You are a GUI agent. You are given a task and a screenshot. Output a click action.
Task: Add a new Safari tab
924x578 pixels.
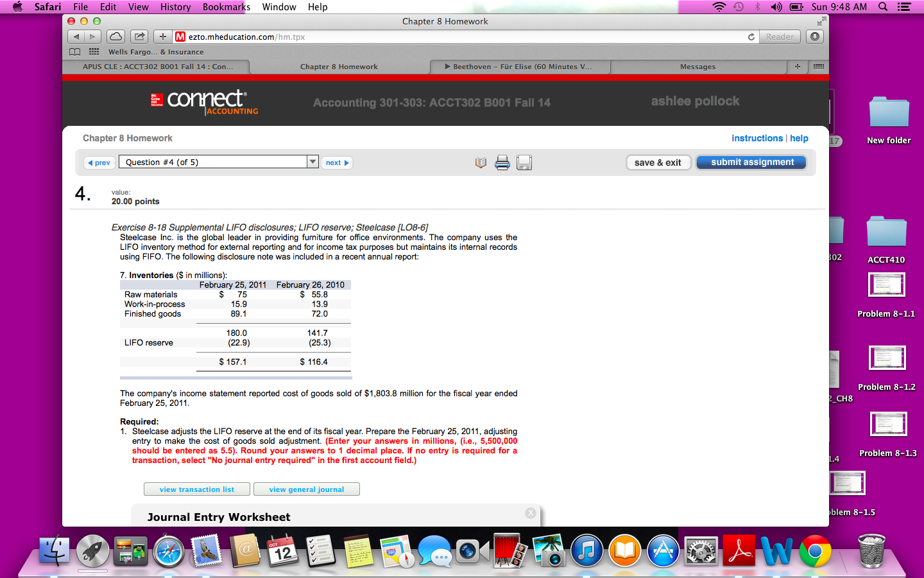tap(797, 67)
